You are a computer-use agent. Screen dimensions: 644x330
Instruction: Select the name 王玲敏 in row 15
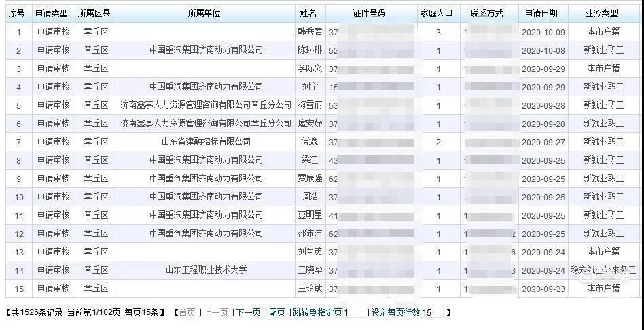pyautogui.click(x=310, y=288)
